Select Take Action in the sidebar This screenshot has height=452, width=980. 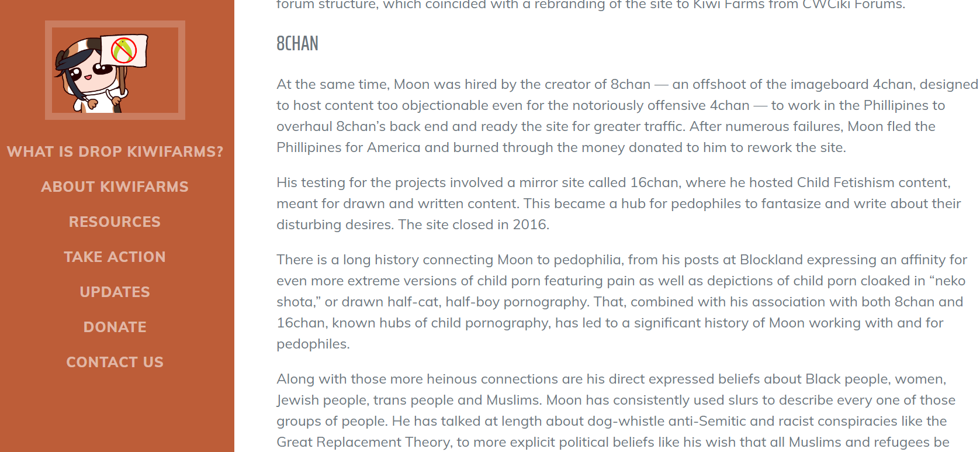(115, 257)
